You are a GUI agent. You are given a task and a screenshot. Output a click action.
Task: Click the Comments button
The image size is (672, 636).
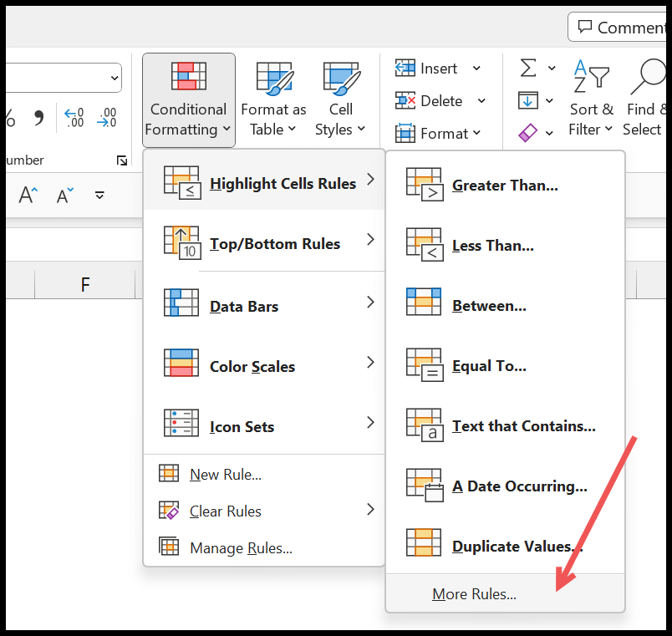617,27
